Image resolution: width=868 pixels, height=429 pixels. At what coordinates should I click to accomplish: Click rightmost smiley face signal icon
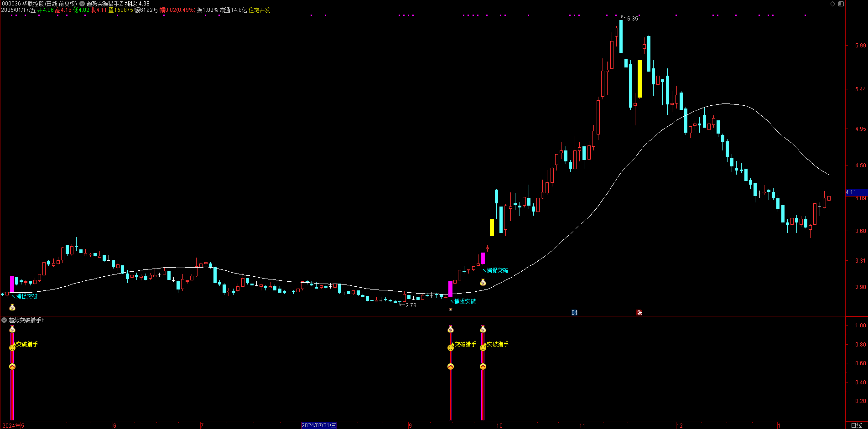tap(483, 348)
